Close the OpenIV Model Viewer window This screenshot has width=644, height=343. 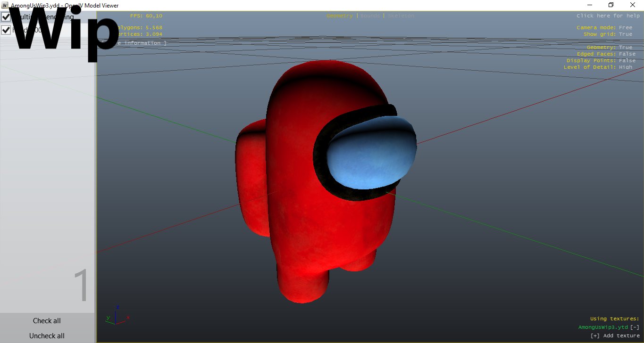(x=633, y=5)
